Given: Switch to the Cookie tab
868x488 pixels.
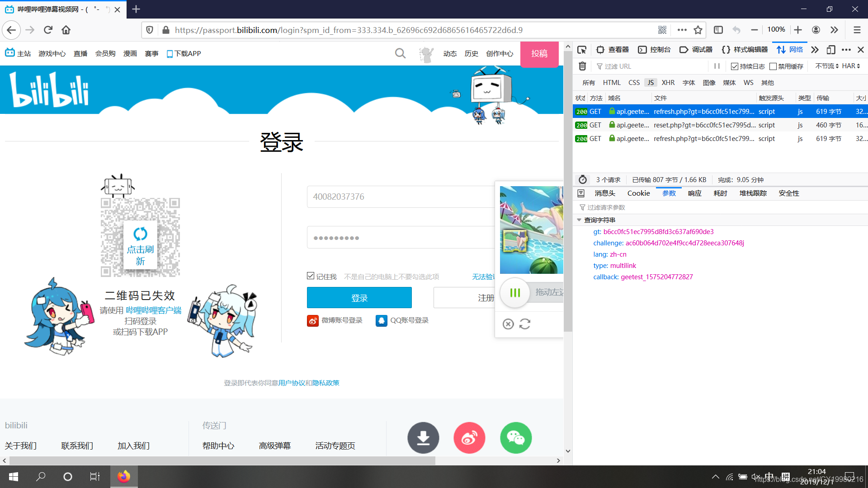Looking at the screenshot, I should (638, 193).
